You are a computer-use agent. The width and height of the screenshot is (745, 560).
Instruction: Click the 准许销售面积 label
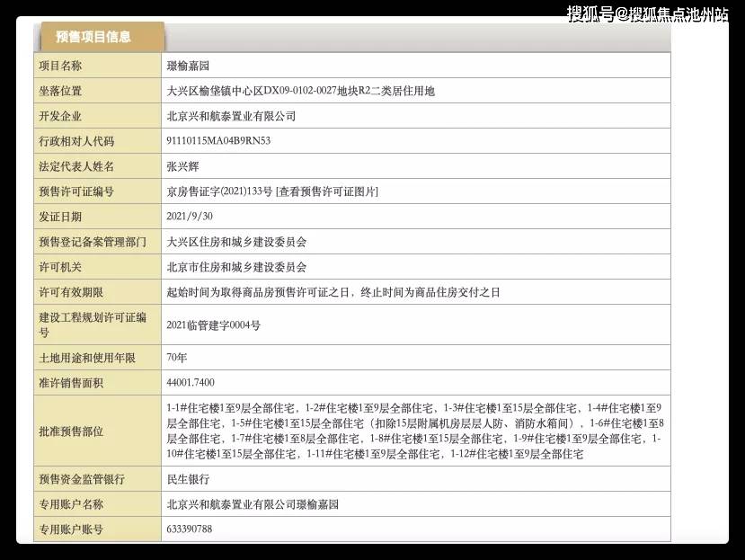pyautogui.click(x=71, y=383)
